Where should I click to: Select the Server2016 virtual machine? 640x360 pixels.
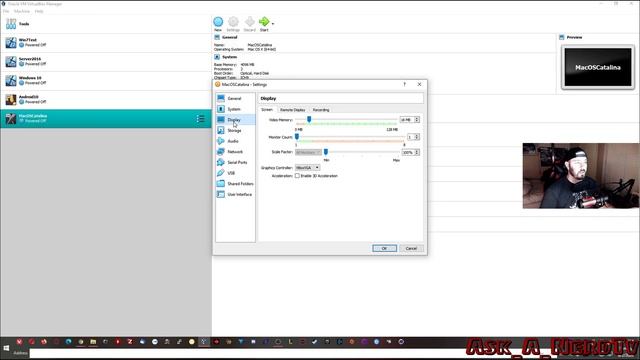[x=106, y=62]
